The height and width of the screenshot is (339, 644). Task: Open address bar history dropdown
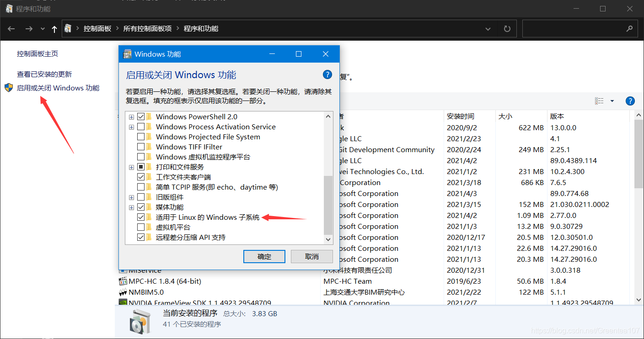[x=488, y=29]
